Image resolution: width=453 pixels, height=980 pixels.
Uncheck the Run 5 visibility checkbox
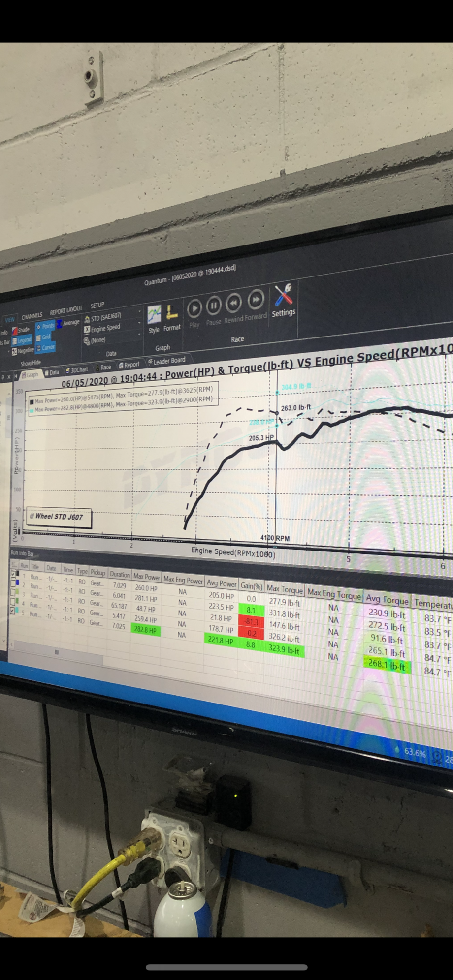(13, 611)
